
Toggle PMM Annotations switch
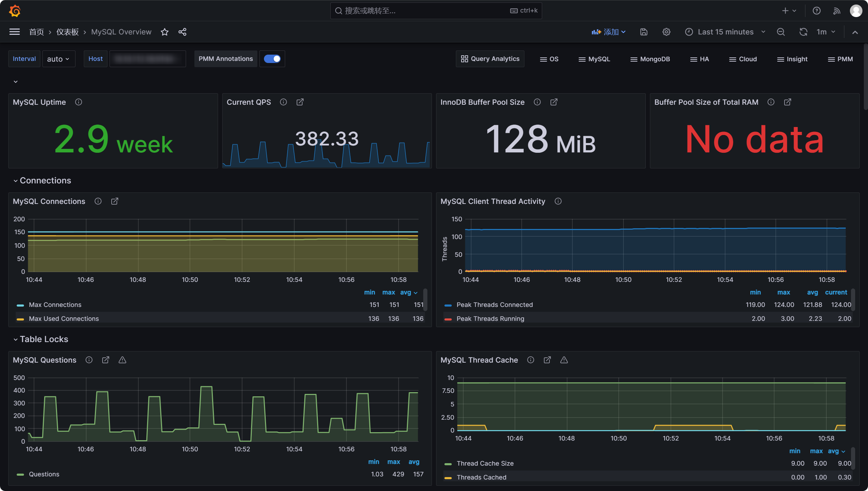pyautogui.click(x=272, y=59)
